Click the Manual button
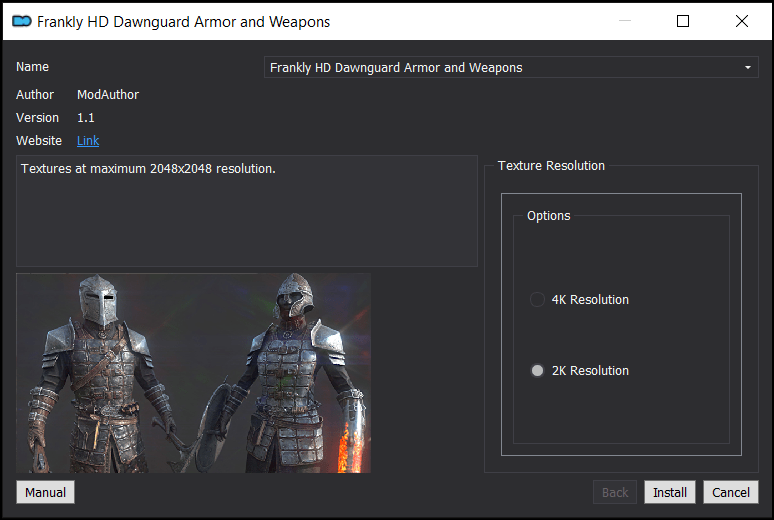774x520 pixels. click(45, 492)
